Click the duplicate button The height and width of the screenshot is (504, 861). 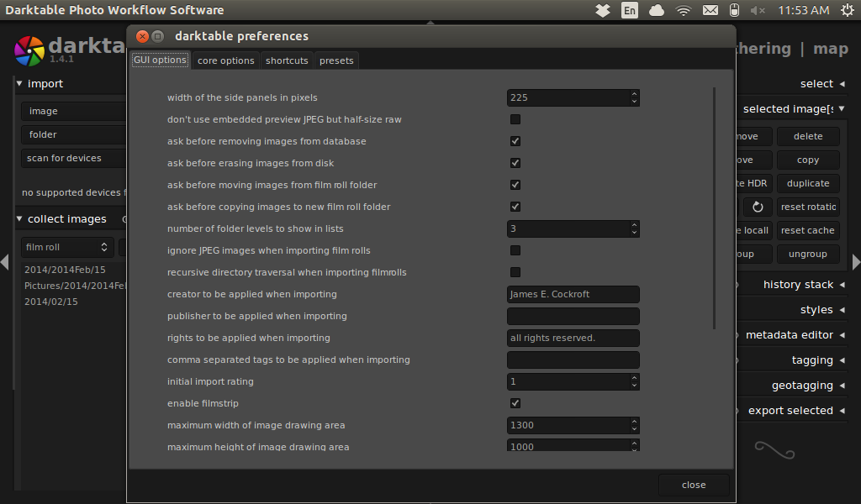(x=807, y=183)
